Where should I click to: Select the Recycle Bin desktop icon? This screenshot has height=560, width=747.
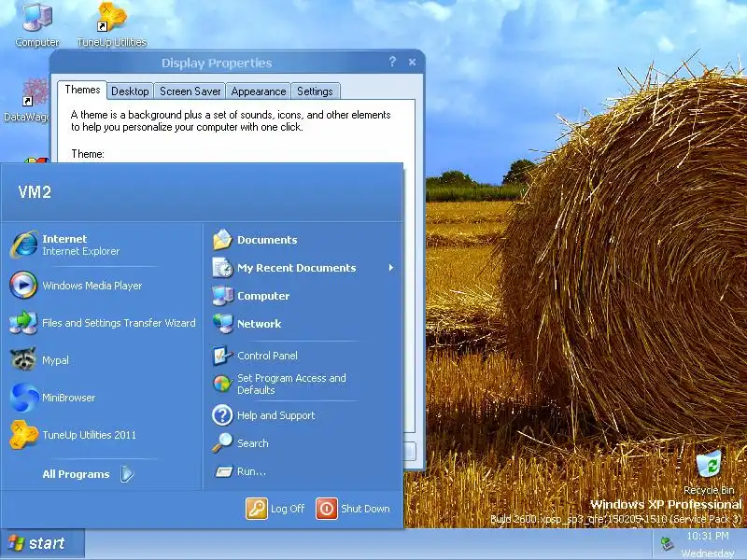click(x=710, y=464)
